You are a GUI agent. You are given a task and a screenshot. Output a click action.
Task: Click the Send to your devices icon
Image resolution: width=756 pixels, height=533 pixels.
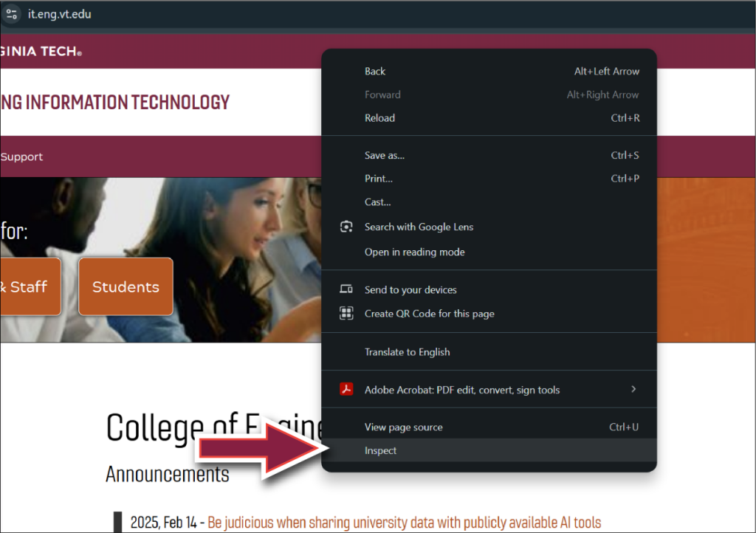tap(346, 289)
